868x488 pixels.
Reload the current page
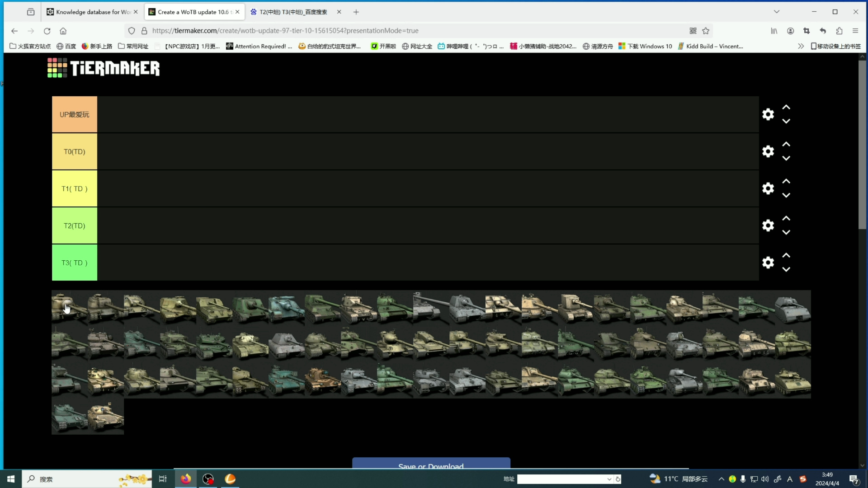[x=47, y=31]
